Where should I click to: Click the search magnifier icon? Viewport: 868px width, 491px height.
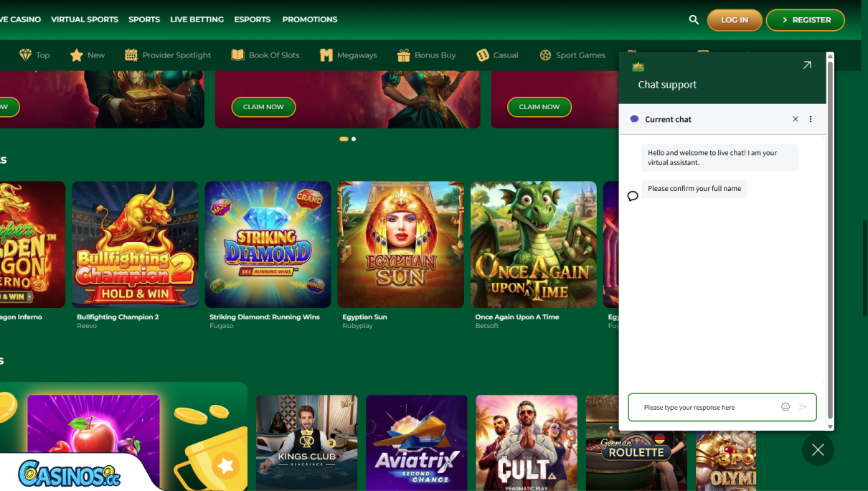[x=694, y=20]
